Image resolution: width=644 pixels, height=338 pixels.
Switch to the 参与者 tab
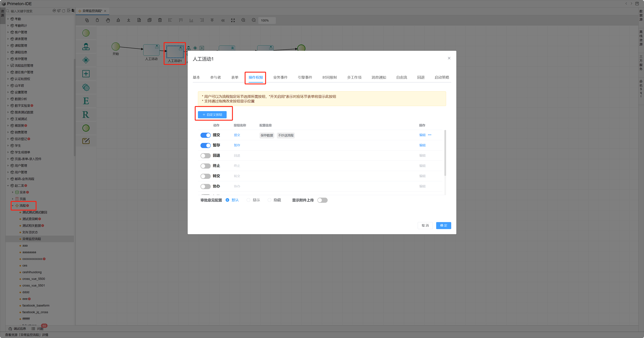215,77
